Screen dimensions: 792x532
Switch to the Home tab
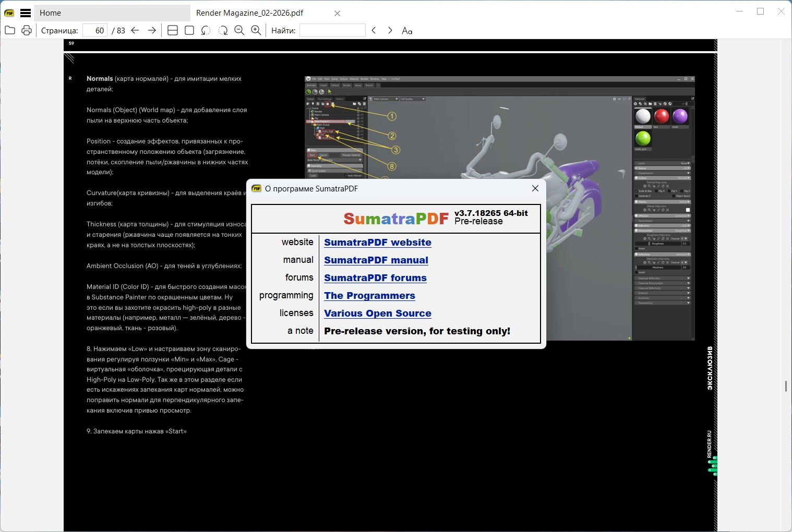pos(112,13)
